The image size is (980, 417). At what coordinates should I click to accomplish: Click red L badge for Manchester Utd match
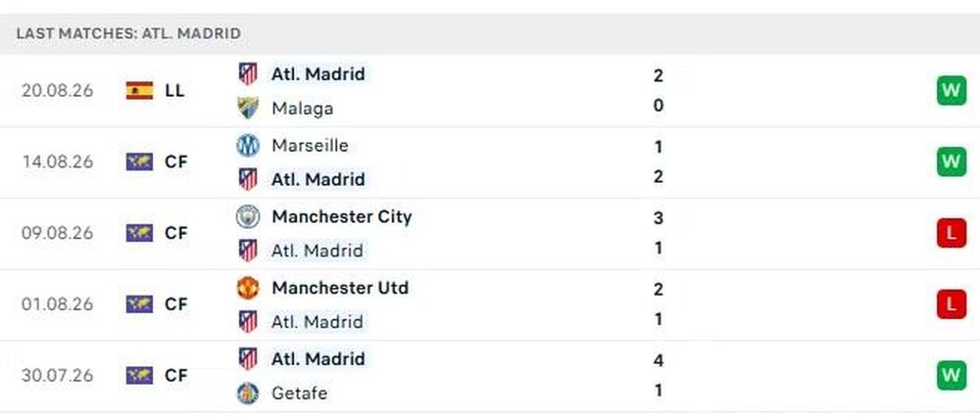(x=952, y=304)
